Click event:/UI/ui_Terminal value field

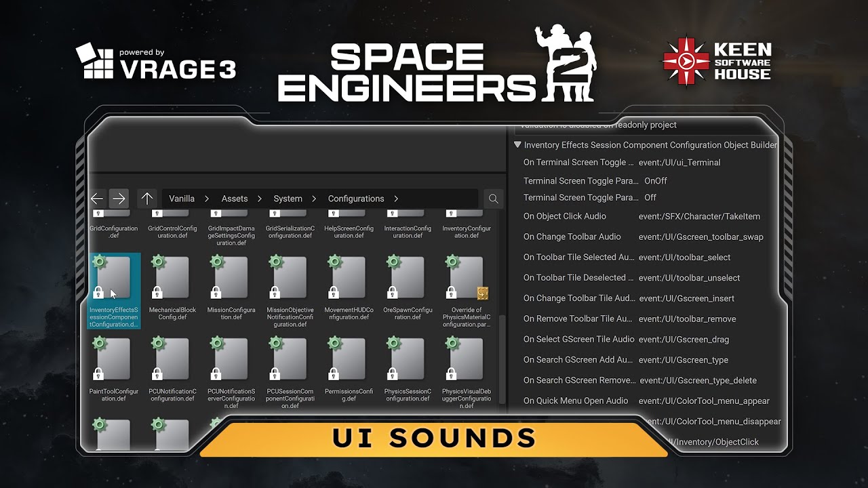[x=679, y=163]
